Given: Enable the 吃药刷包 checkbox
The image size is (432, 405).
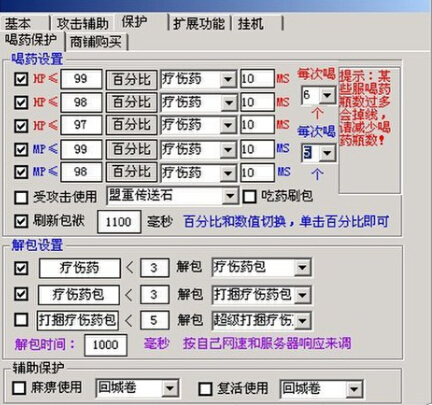Looking at the screenshot, I should coord(249,197).
